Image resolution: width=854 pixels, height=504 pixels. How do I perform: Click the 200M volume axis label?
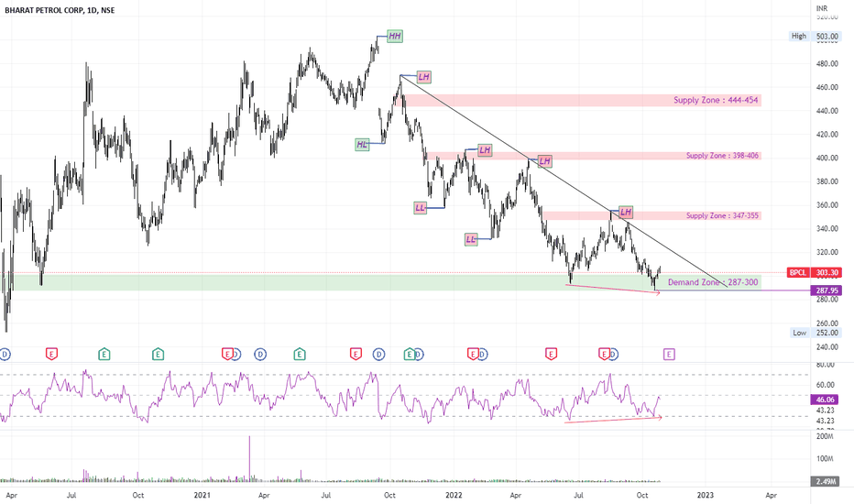pyautogui.click(x=825, y=436)
